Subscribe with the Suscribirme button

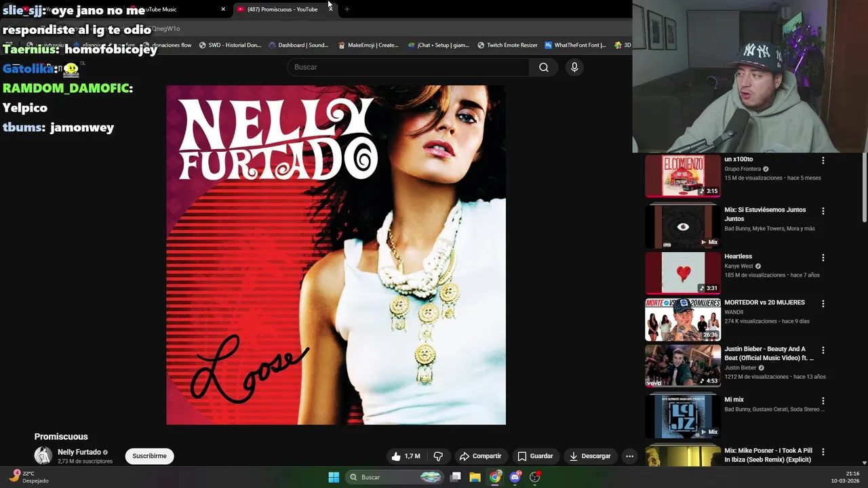[149, 456]
